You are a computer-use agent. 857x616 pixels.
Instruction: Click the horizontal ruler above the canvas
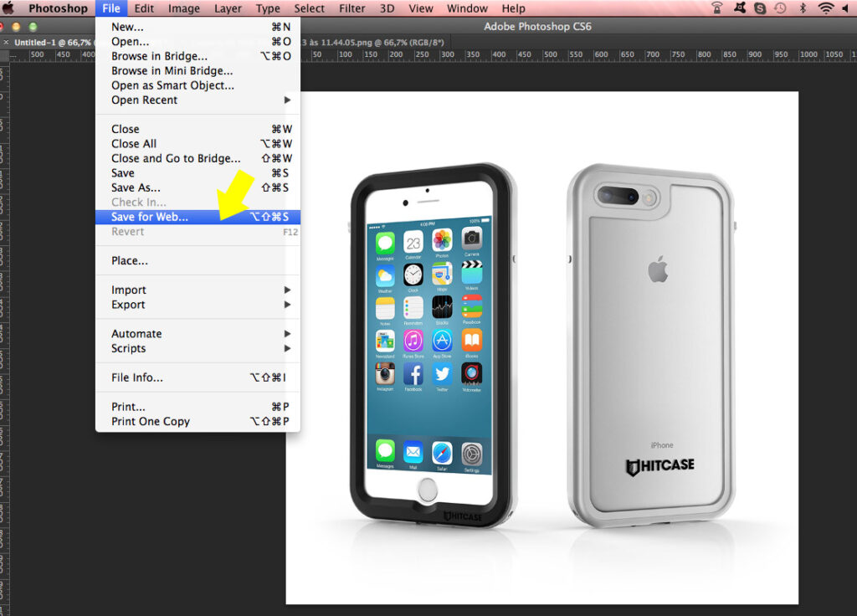coord(578,54)
